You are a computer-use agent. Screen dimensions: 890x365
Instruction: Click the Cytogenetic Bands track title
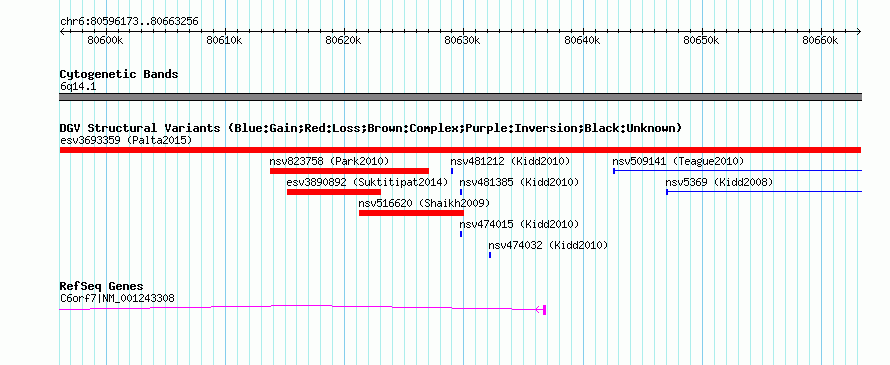[119, 74]
